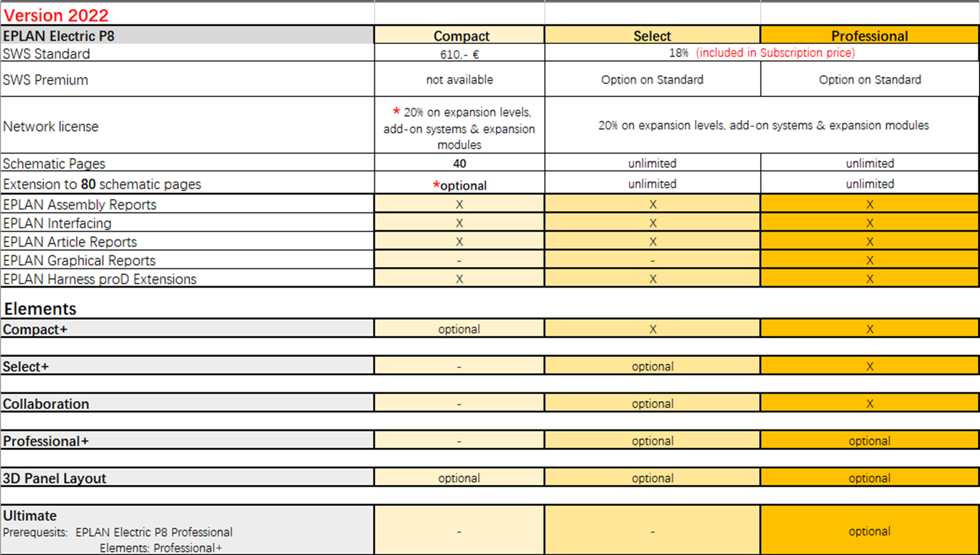The image size is (980, 555).
Task: Click "unlimited" for 80-page Extension under Professional
Action: tap(870, 184)
